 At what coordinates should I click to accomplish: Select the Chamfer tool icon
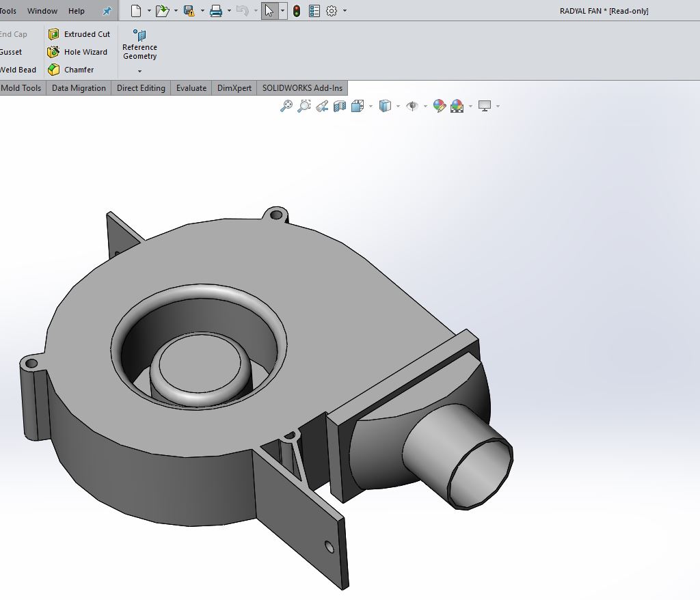pyautogui.click(x=53, y=70)
